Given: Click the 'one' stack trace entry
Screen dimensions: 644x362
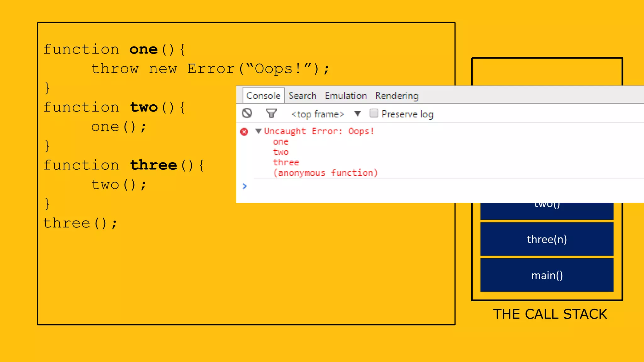Looking at the screenshot, I should [280, 142].
